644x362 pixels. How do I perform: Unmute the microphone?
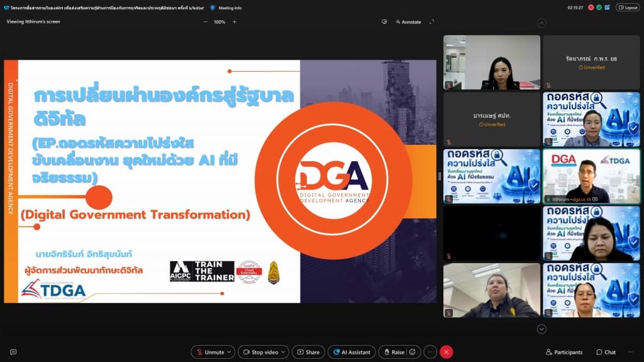point(210,352)
